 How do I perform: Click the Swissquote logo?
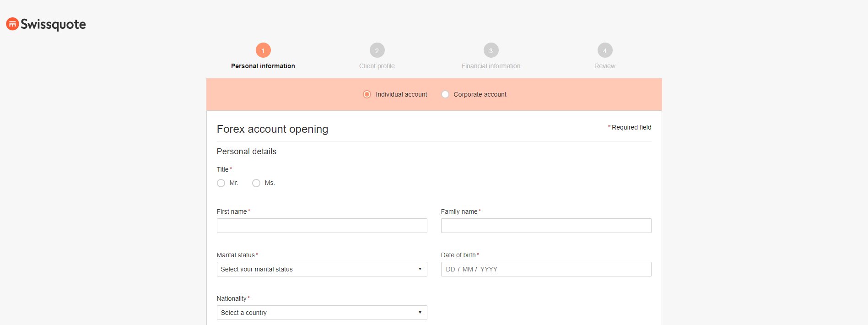point(46,24)
